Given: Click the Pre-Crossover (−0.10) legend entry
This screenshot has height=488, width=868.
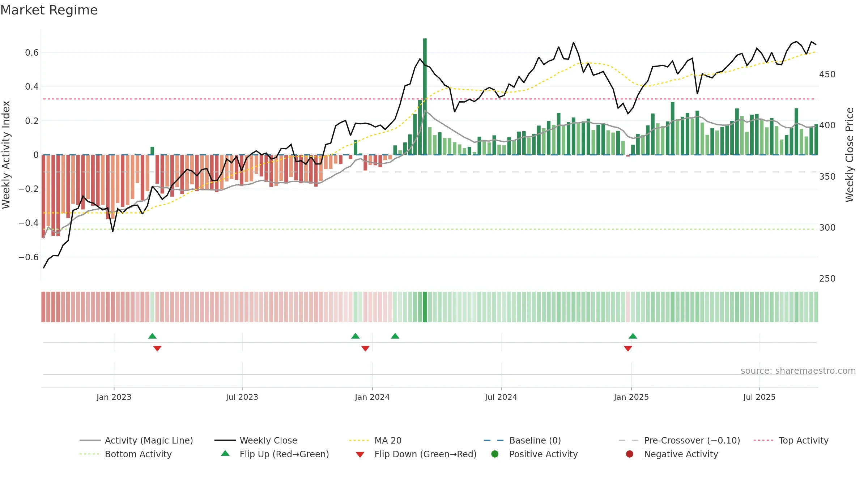Looking at the screenshot, I should (x=679, y=440).
